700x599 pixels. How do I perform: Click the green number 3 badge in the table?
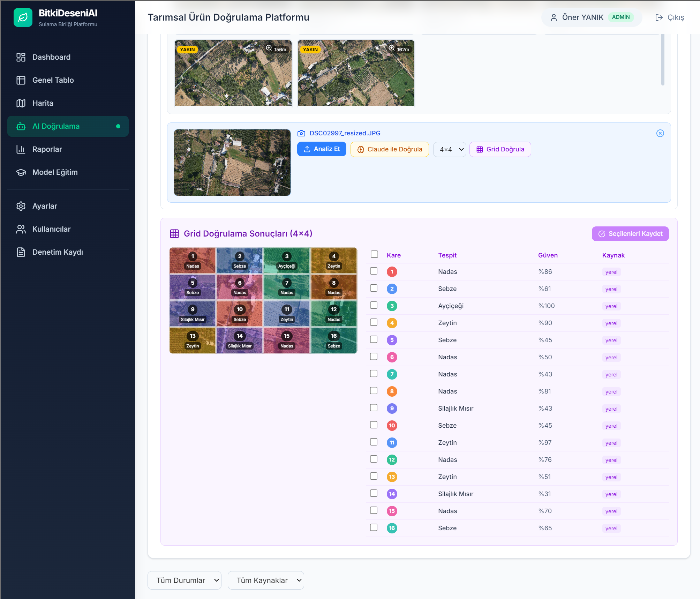(392, 306)
